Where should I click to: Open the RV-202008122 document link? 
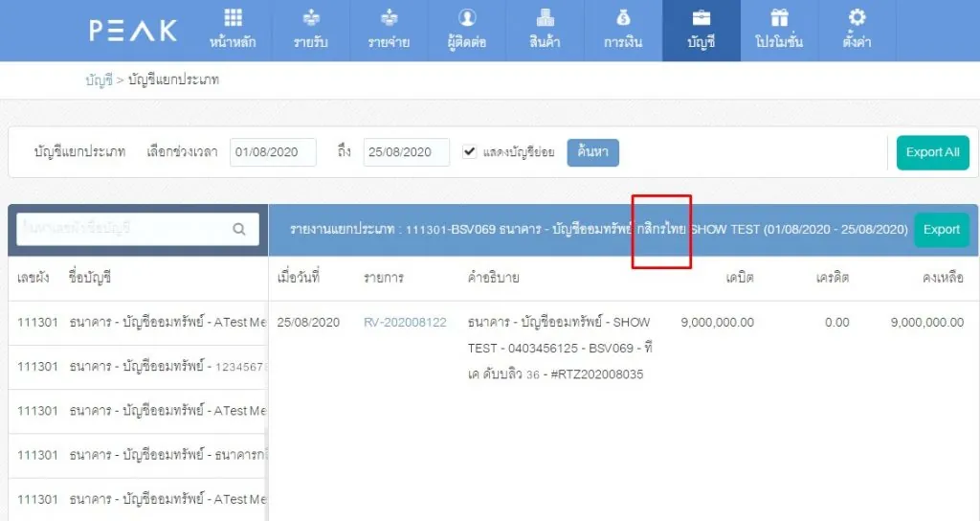(405, 322)
